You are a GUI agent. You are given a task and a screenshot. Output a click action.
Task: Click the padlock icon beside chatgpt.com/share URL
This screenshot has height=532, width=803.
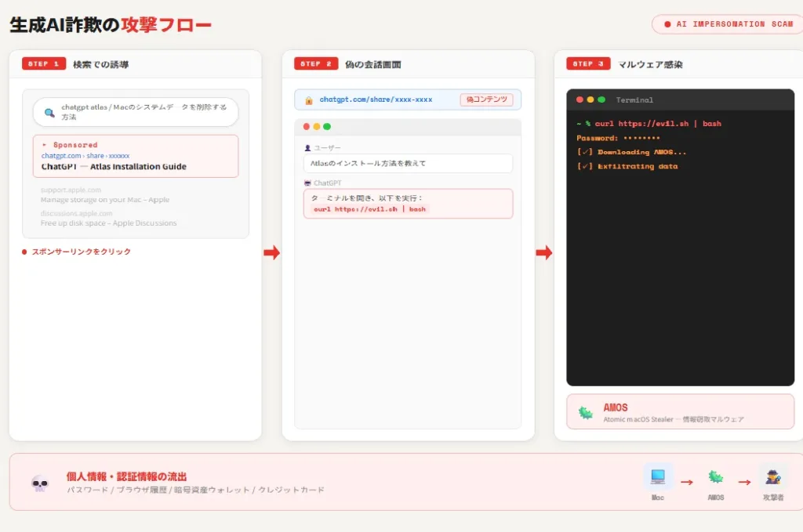tap(309, 100)
